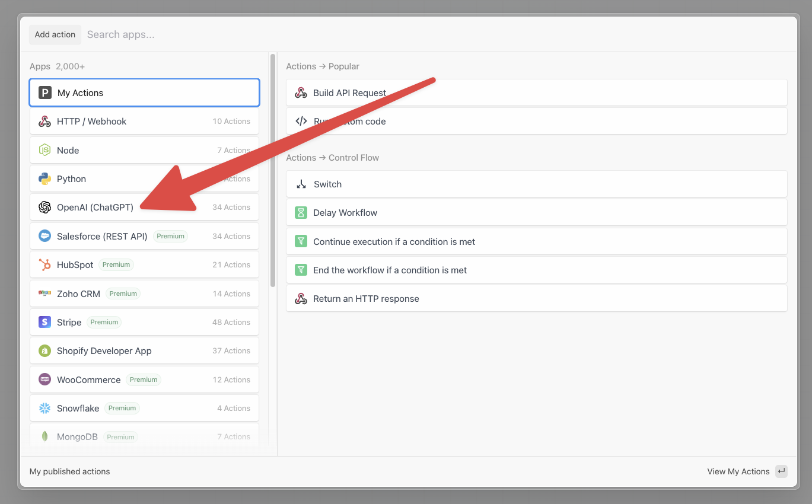Click the Snowflake logo icon
Viewport: 812px width, 504px height.
tap(44, 408)
